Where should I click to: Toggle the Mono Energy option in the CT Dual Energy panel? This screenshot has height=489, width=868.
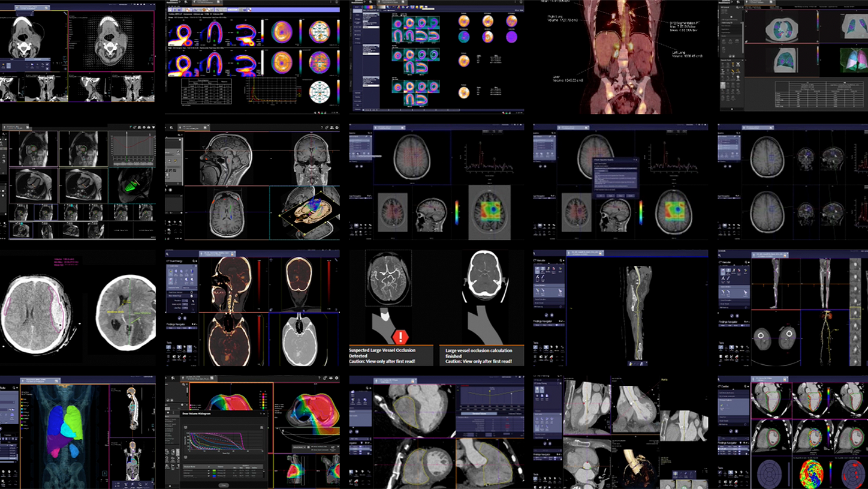click(192, 295)
